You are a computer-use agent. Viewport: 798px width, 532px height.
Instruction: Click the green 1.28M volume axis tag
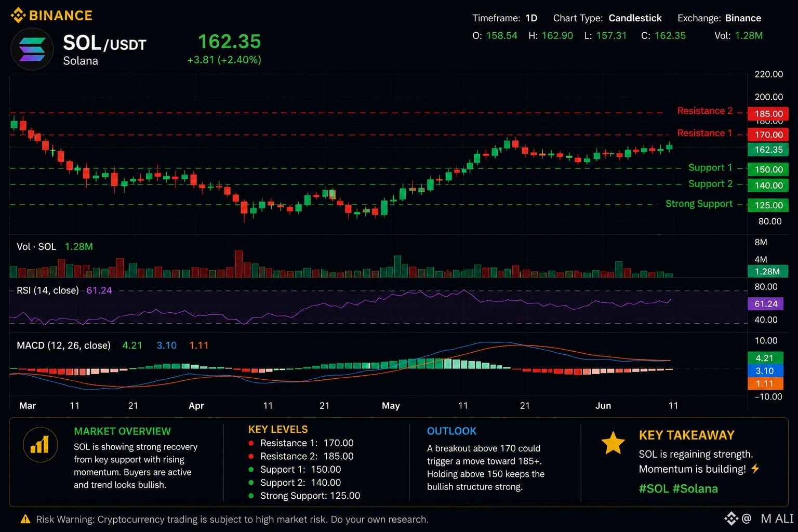point(768,272)
